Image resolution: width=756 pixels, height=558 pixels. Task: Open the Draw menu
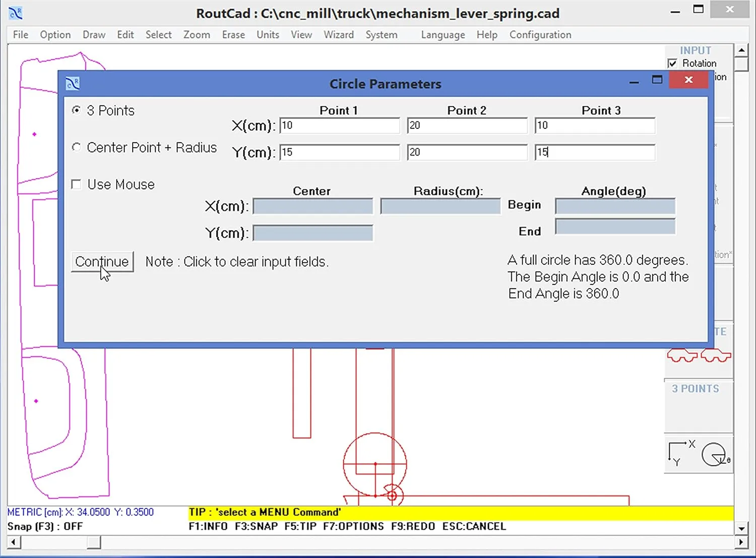[x=94, y=35]
